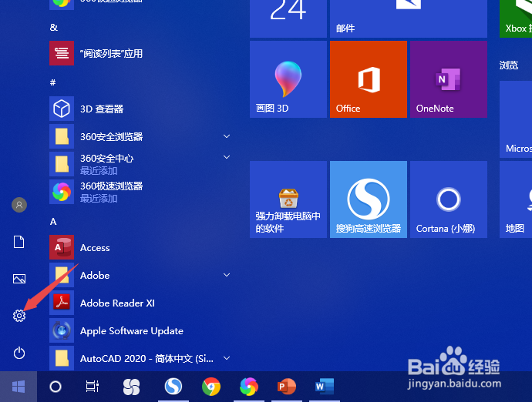The width and height of the screenshot is (532, 402).
Task: Open the Pictures folder sidebar icon
Action: point(19,279)
